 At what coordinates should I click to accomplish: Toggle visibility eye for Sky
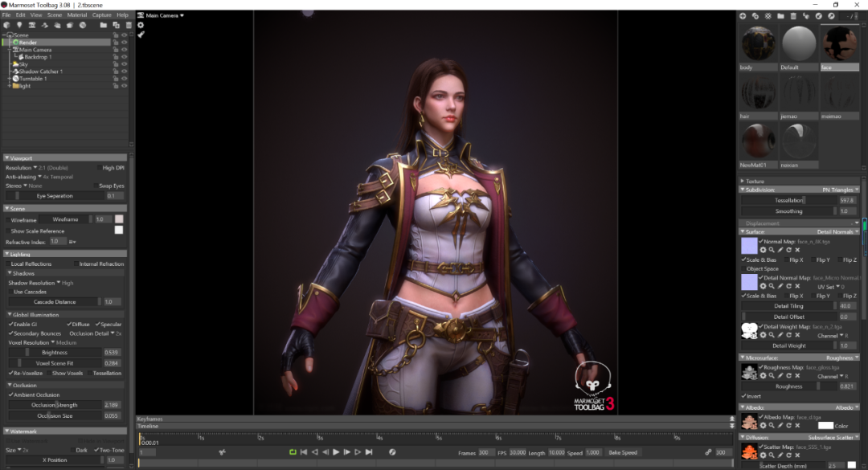(x=125, y=64)
